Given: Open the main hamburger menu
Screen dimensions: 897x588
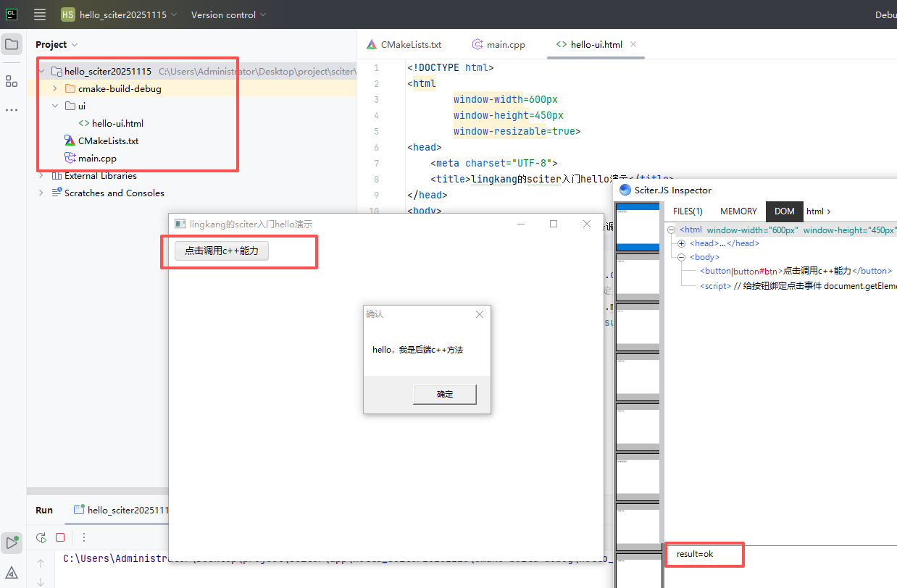Looking at the screenshot, I should tap(40, 14).
